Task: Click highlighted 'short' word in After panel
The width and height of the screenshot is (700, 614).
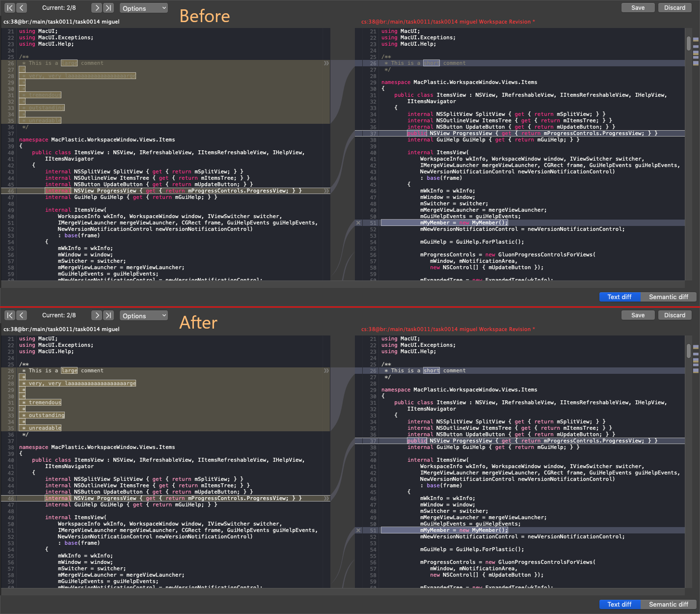Action: [x=431, y=371]
